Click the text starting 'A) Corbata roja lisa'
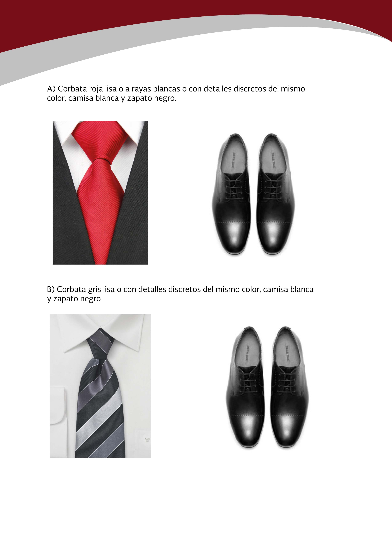This screenshot has width=392, height=536. [x=176, y=93]
